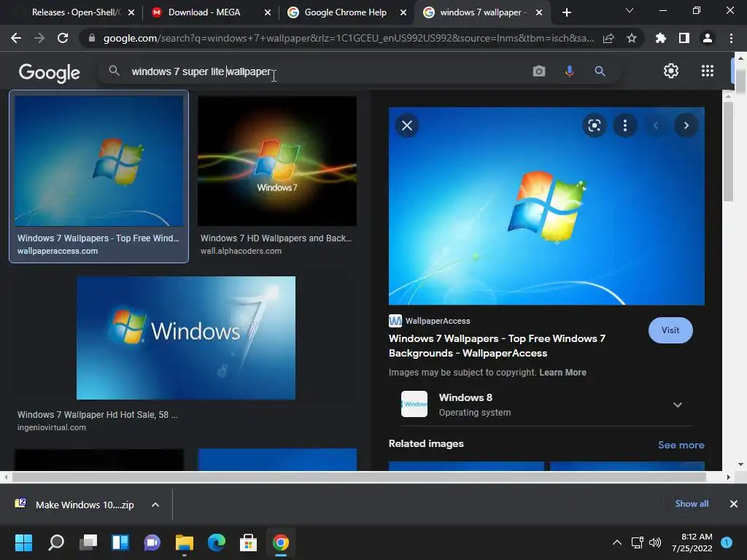Launch File Explorer from the taskbar

(185, 542)
